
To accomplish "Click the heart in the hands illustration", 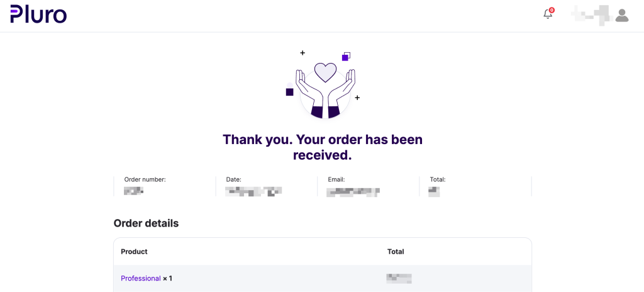I will pos(325,72).
